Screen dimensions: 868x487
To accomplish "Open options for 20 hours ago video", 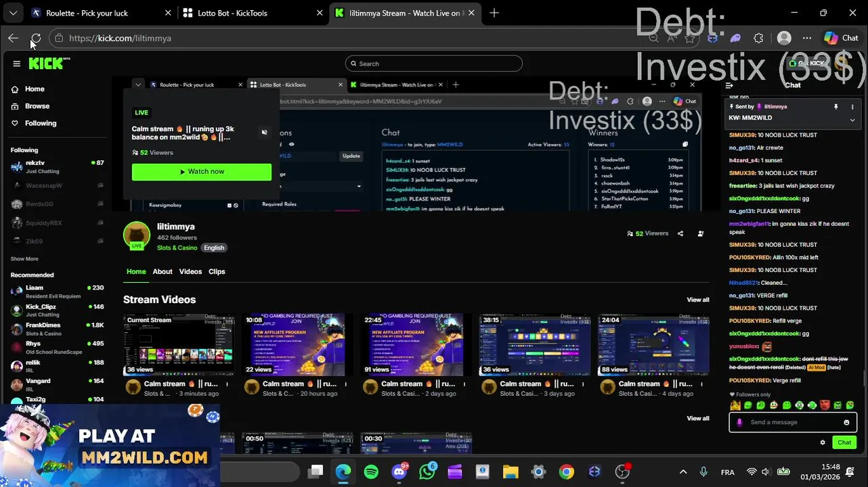I will click(x=345, y=384).
